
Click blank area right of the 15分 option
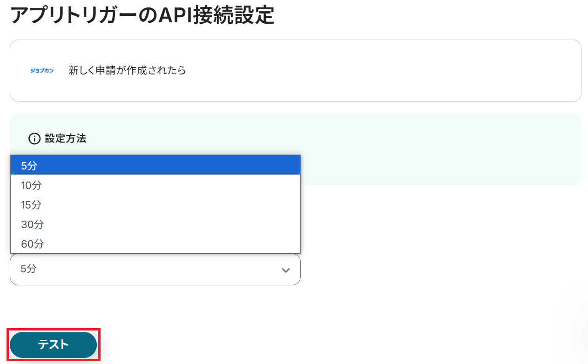(186, 205)
